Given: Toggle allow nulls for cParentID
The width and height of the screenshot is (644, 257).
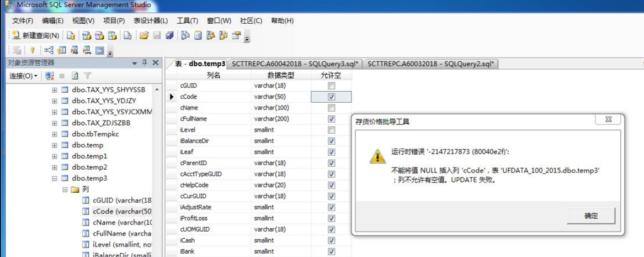Looking at the screenshot, I should tap(332, 163).
